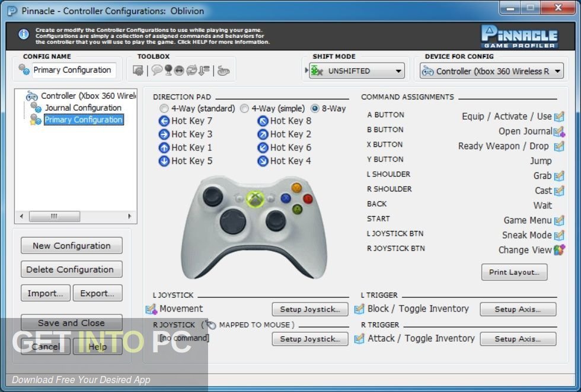Click Setup Joystick for L JOYSTICK
This screenshot has width=581, height=392.
310,309
